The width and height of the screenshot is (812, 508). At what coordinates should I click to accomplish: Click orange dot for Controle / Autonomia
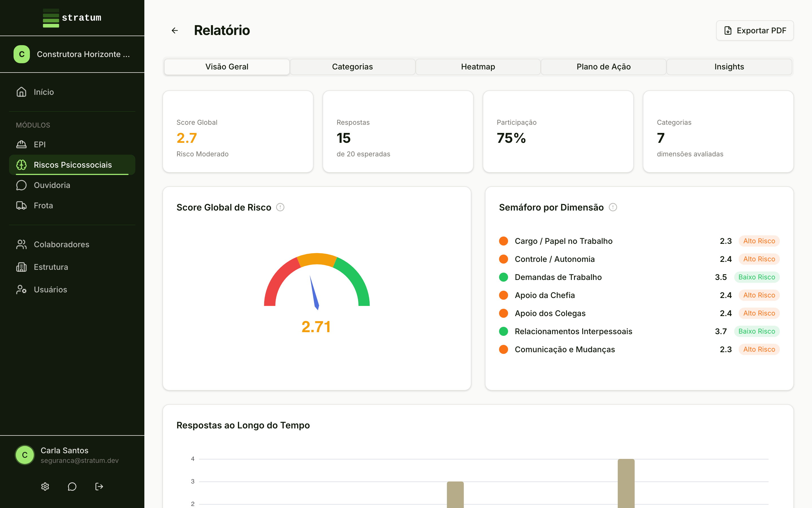pos(503,259)
